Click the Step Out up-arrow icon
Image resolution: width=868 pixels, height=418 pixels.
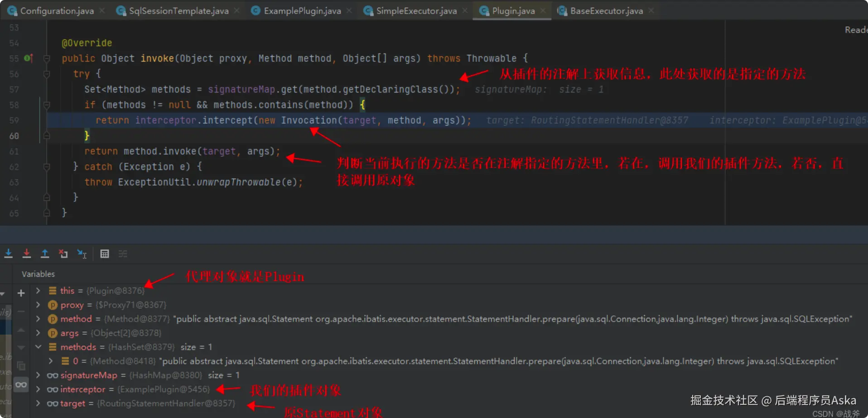click(x=45, y=254)
